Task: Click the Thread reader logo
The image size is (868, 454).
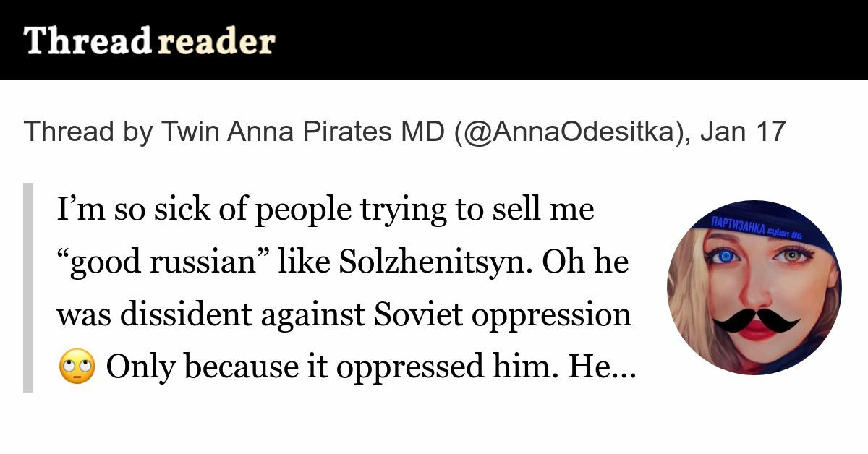Action: tap(149, 40)
